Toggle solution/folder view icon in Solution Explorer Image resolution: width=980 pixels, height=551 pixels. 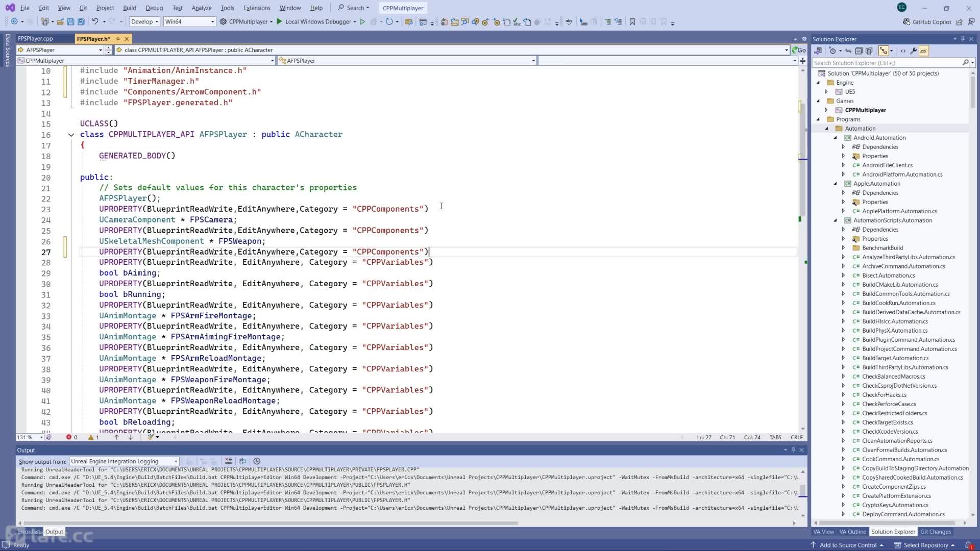[818, 51]
